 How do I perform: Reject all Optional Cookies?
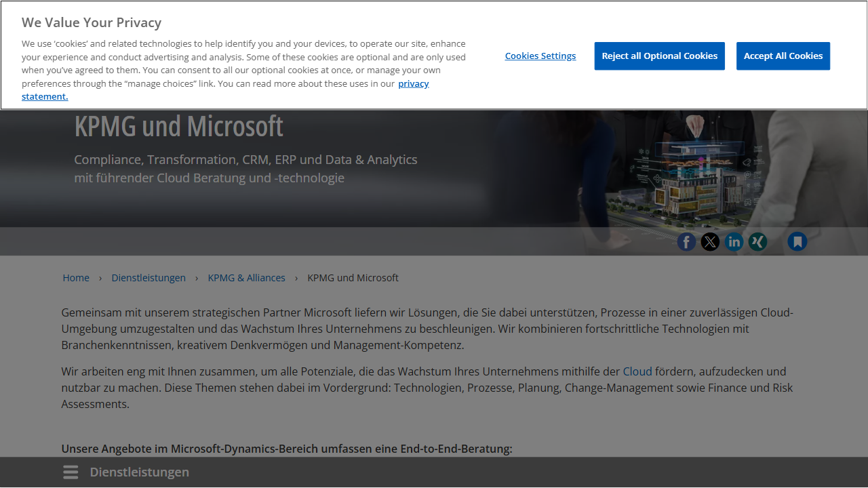(660, 56)
